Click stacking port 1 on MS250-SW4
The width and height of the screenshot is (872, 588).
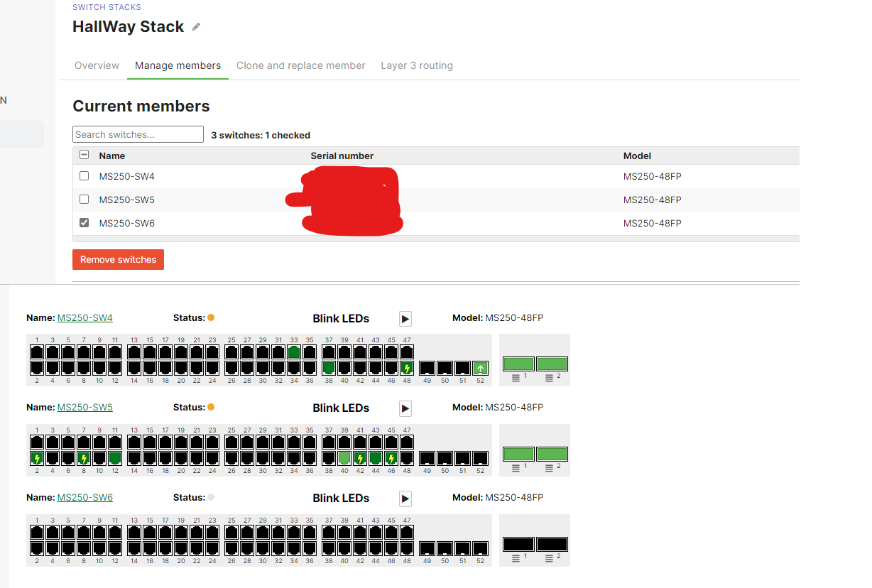[518, 364]
